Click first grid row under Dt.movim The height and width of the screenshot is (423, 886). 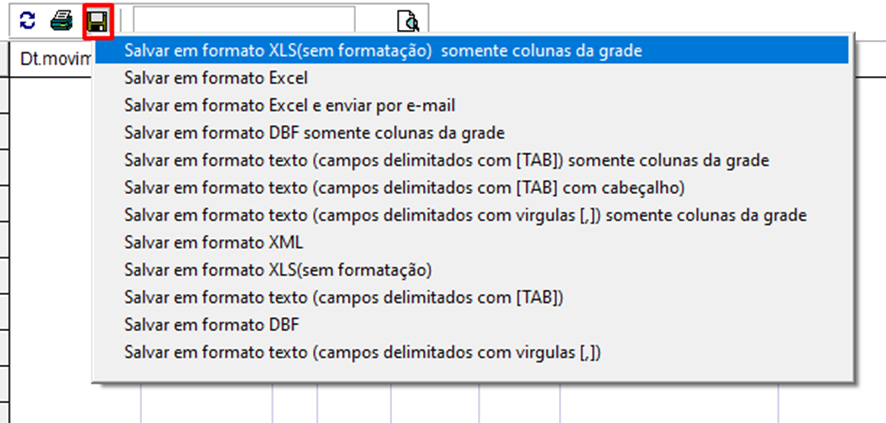(x=50, y=92)
